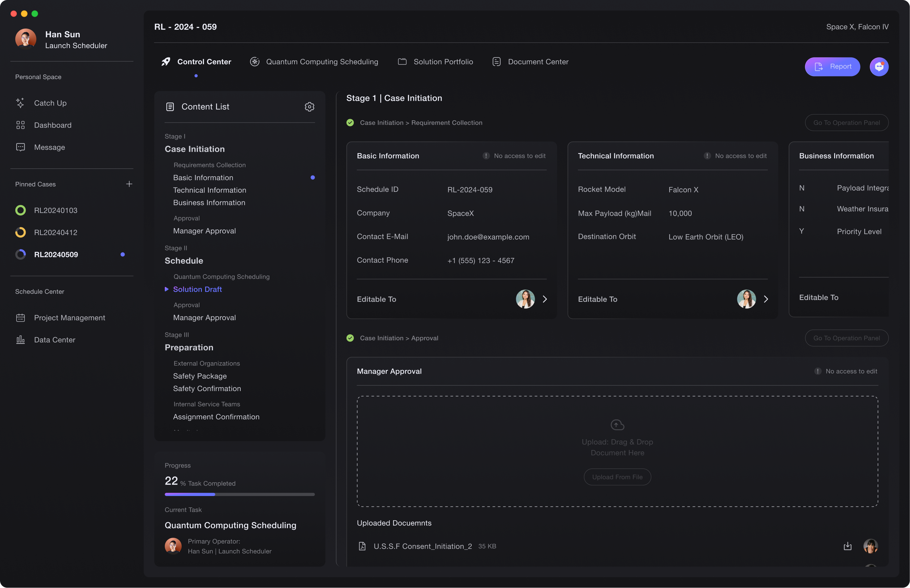Image resolution: width=910 pixels, height=588 pixels.
Task: Expand Basic Information Editable To chevron
Action: pyautogui.click(x=545, y=299)
